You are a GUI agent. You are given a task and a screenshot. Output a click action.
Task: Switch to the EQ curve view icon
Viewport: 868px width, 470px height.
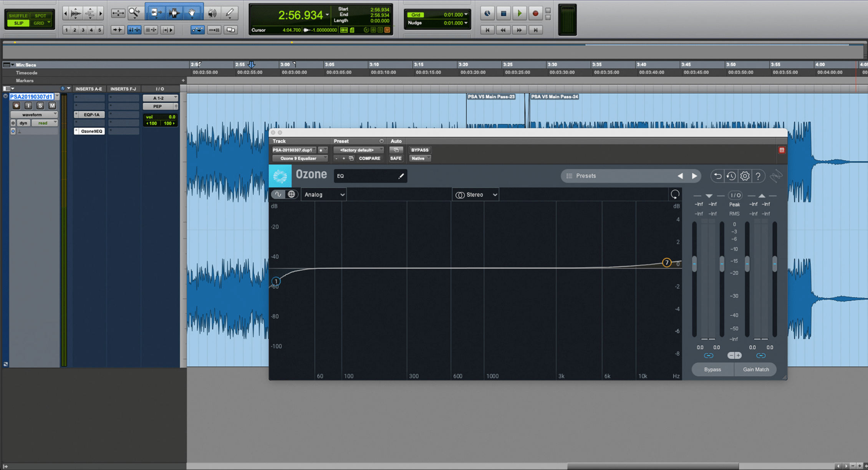click(x=278, y=194)
